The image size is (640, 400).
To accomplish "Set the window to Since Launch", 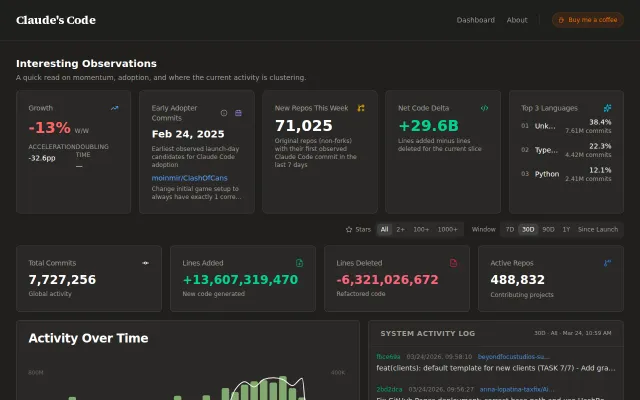I will click(598, 229).
